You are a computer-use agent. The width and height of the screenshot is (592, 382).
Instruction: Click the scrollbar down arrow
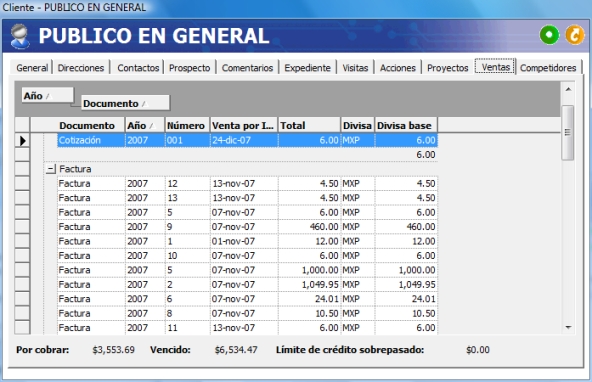click(x=568, y=327)
